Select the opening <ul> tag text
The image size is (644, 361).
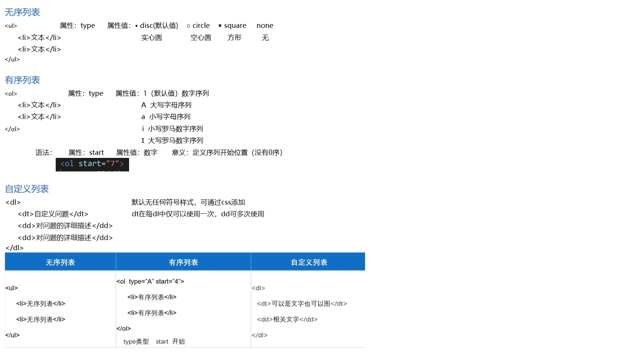click(x=11, y=26)
